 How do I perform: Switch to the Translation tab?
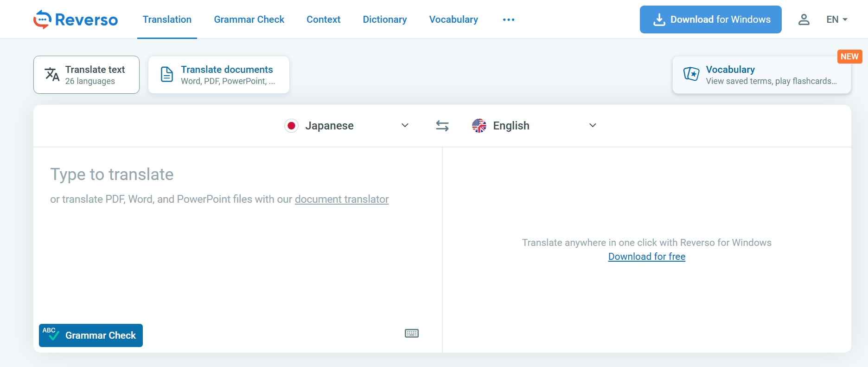tap(167, 19)
